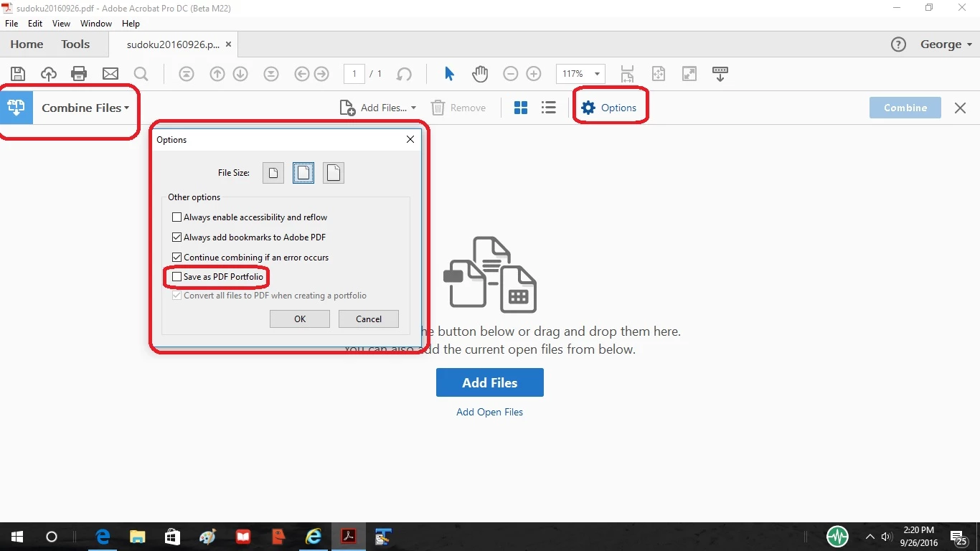Open the George account dropdown
This screenshot has height=551, width=980.
[x=946, y=44]
